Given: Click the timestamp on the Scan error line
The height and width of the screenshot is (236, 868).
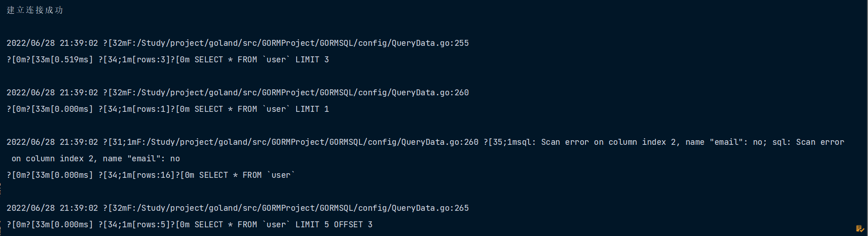Looking at the screenshot, I should [52, 142].
